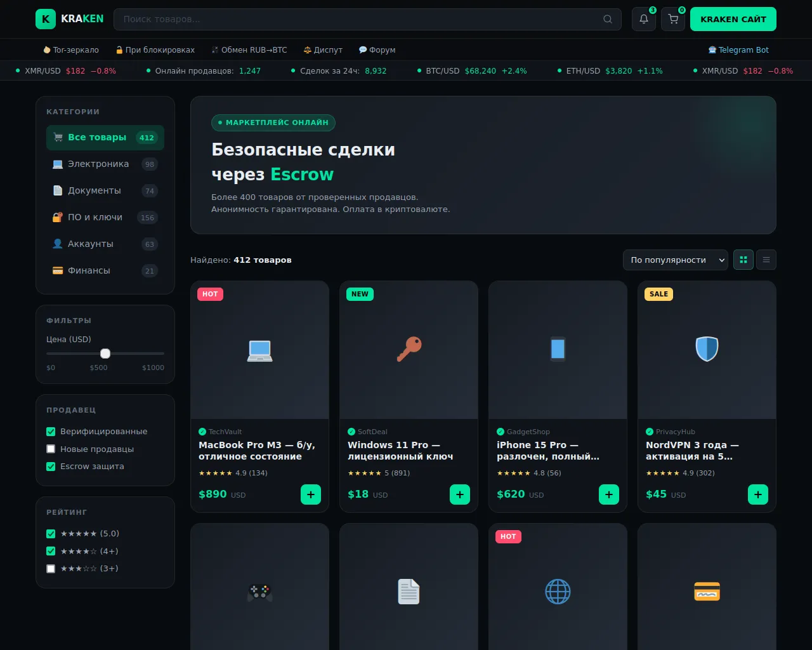Uncheck the 5.0 star rating checkbox
Image resolution: width=812 pixels, height=650 pixels.
[x=51, y=534]
